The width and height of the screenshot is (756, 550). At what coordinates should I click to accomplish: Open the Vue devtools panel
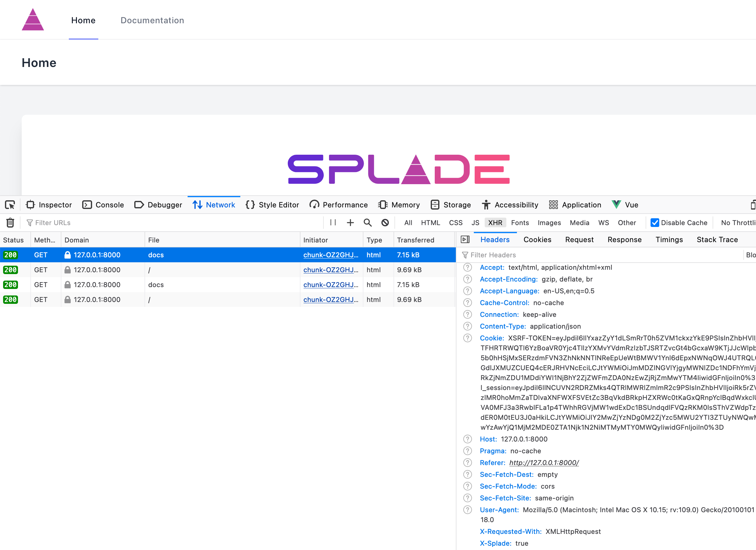pyautogui.click(x=625, y=205)
